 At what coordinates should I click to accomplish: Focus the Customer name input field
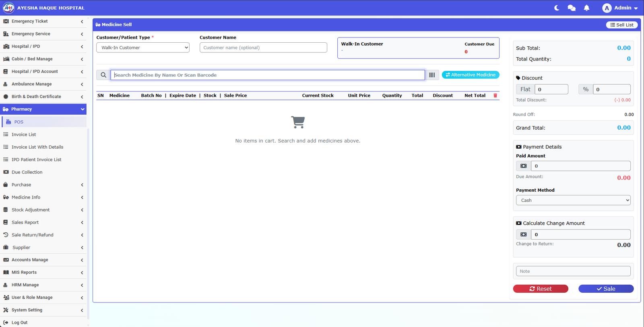[x=263, y=48]
